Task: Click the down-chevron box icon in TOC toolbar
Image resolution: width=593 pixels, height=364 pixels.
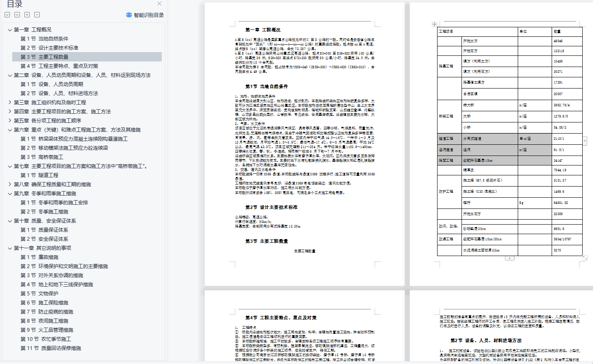Action: (x=7, y=15)
